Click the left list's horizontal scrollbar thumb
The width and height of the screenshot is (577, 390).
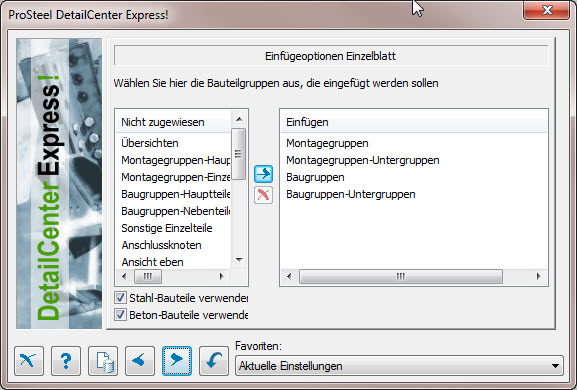(x=148, y=276)
